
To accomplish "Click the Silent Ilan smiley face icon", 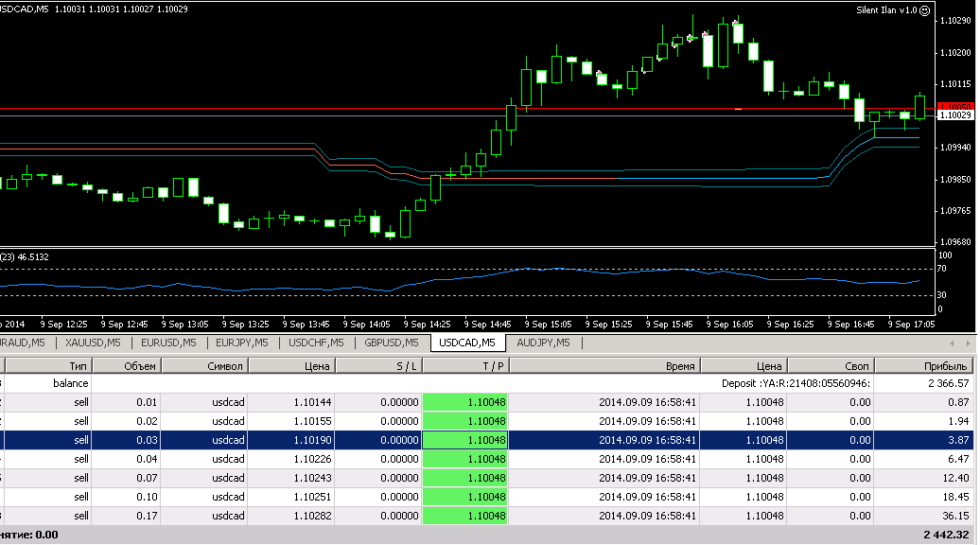I will [925, 10].
